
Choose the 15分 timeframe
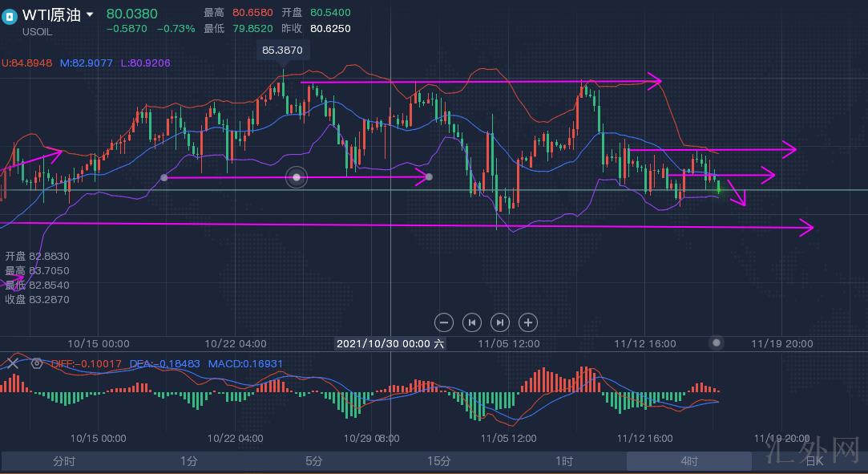click(x=438, y=461)
